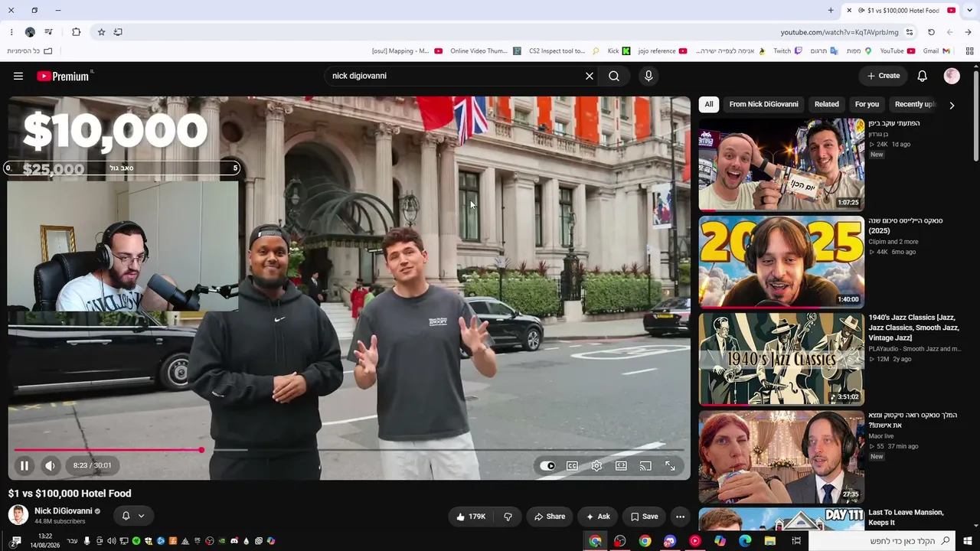
Task: Dislike the video
Action: [x=508, y=517]
